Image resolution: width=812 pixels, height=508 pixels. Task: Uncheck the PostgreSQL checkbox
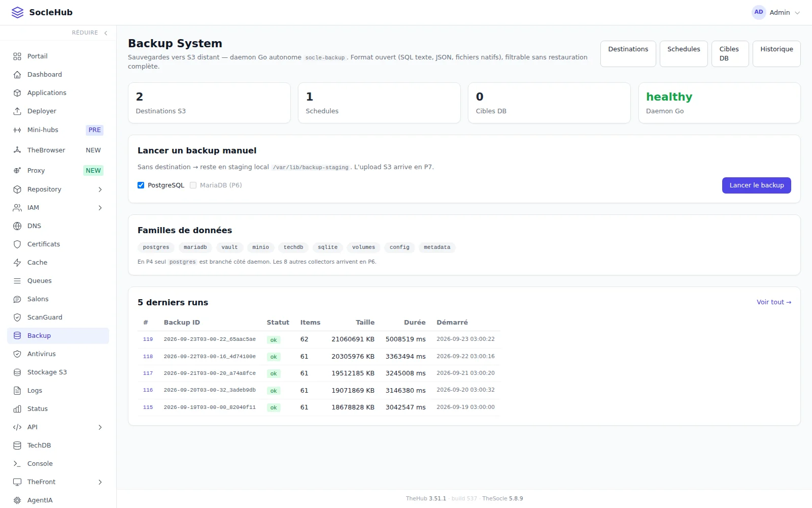click(141, 185)
